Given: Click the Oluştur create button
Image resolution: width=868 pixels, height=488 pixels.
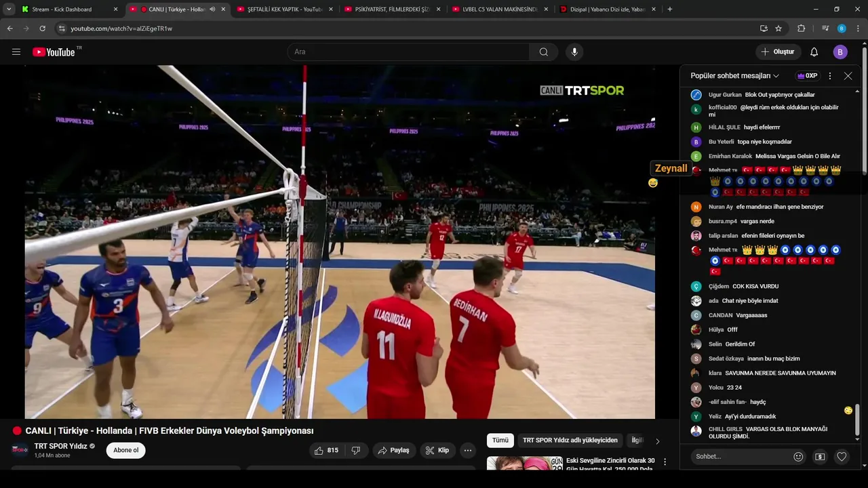Looking at the screenshot, I should (x=778, y=52).
